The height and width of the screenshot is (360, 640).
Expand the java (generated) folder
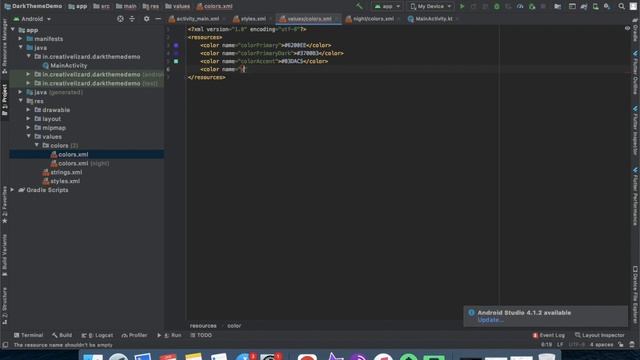click(20, 92)
